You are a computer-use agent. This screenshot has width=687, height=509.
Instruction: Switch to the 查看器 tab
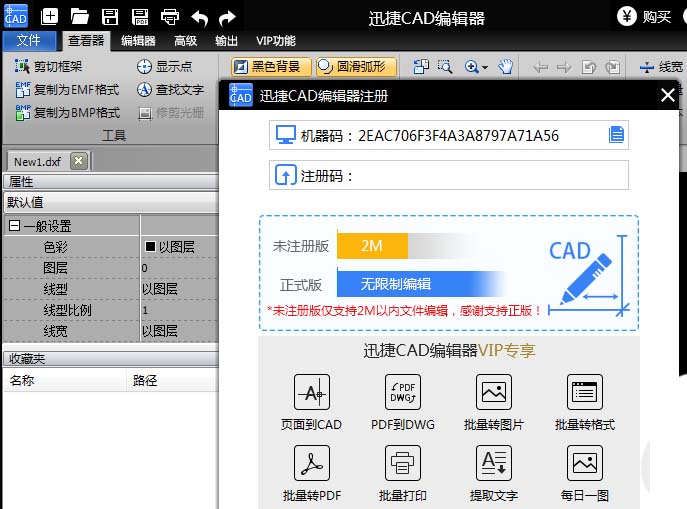[x=86, y=41]
